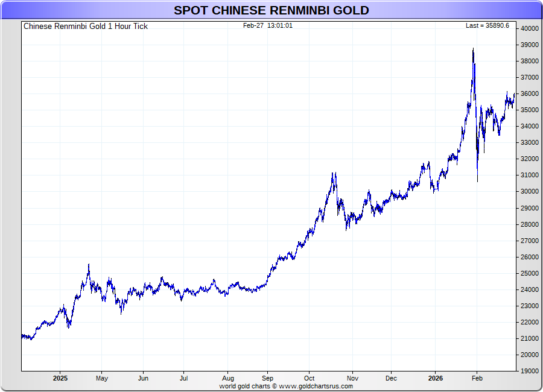Click the '2026' x-axis label

coord(435,378)
